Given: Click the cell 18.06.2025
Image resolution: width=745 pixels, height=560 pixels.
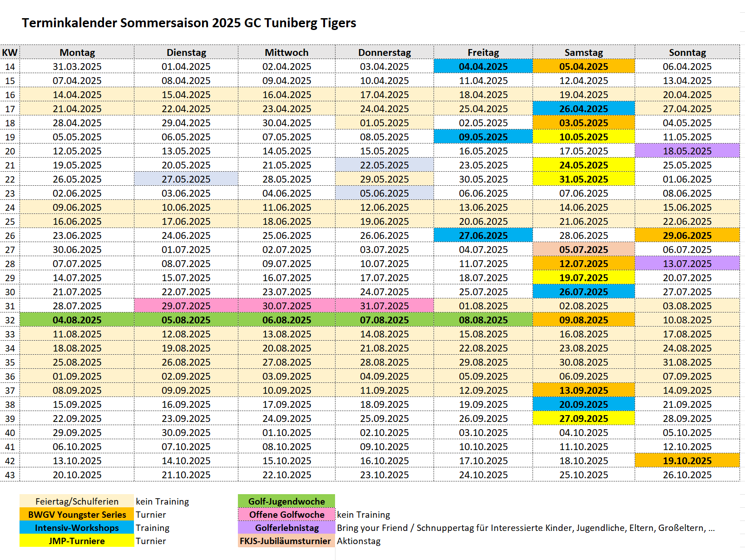Looking at the screenshot, I should click(x=286, y=221).
